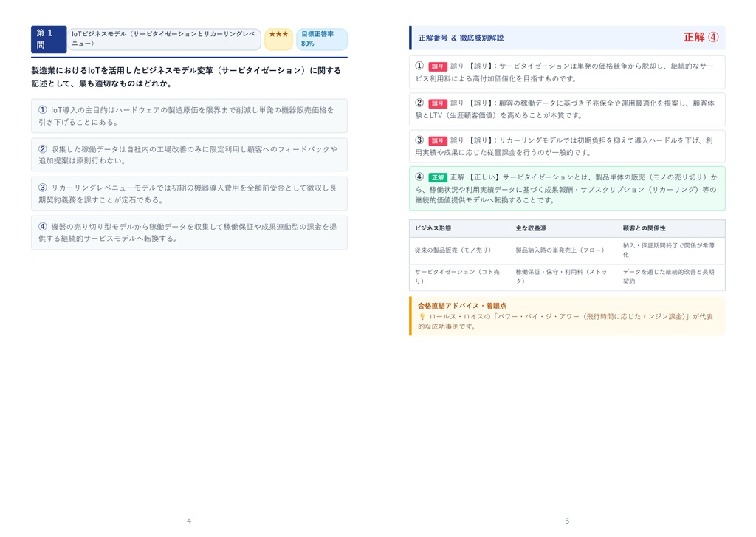This screenshot has height=537, width=756.
Task: Click the question text about 製造業におけるIoT
Action: (x=186, y=77)
